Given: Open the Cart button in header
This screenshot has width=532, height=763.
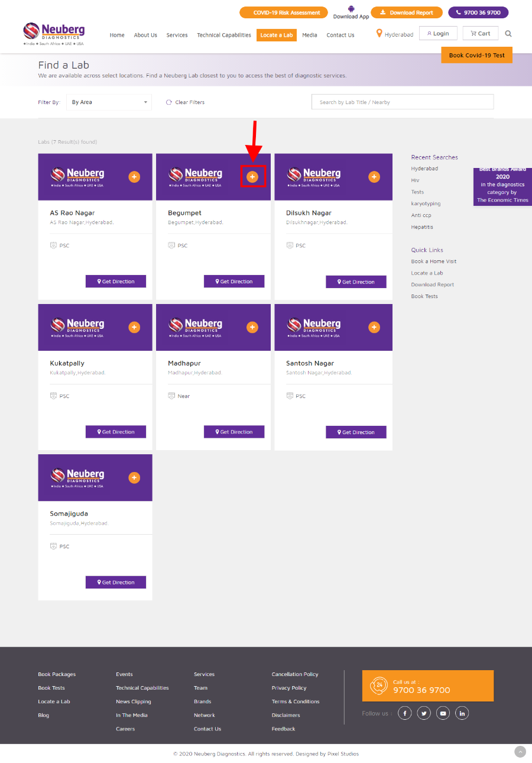Looking at the screenshot, I should pyautogui.click(x=480, y=34).
